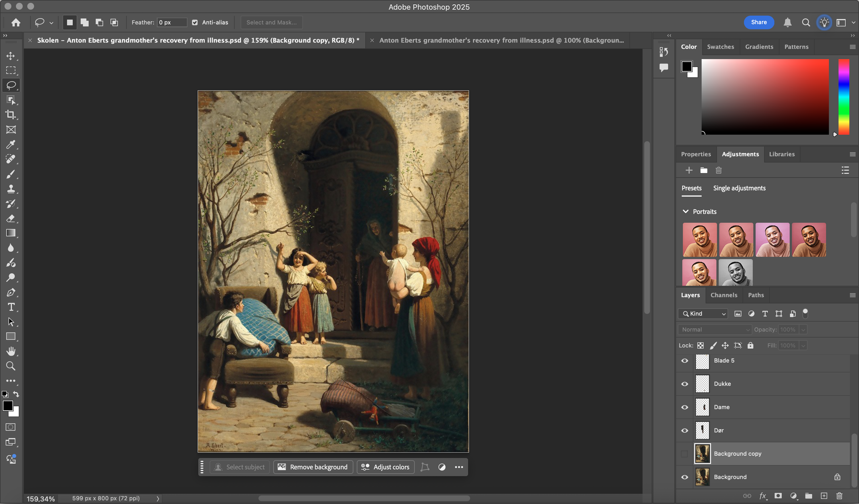Viewport: 859px width, 504px height.
Task: Select the Gradient tool
Action: [x=11, y=233]
